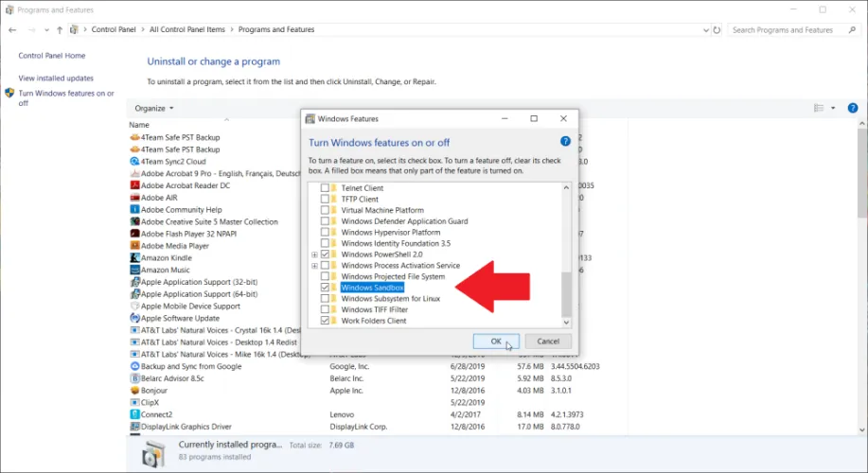
Task: Open the Organize dropdown menu
Action: [x=153, y=109]
